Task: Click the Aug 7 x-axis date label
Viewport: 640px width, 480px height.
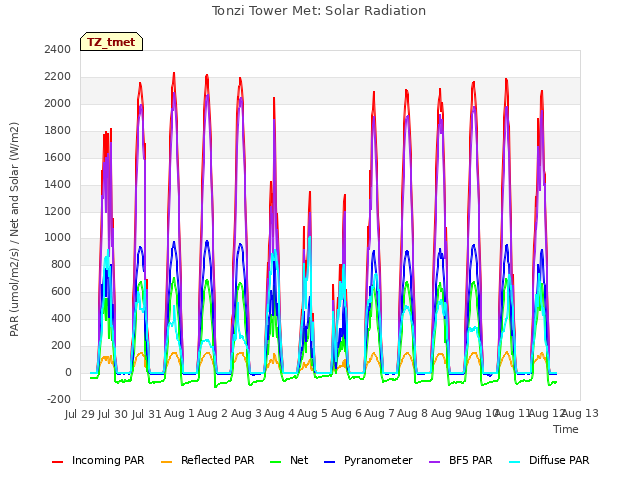Action: click(x=379, y=413)
